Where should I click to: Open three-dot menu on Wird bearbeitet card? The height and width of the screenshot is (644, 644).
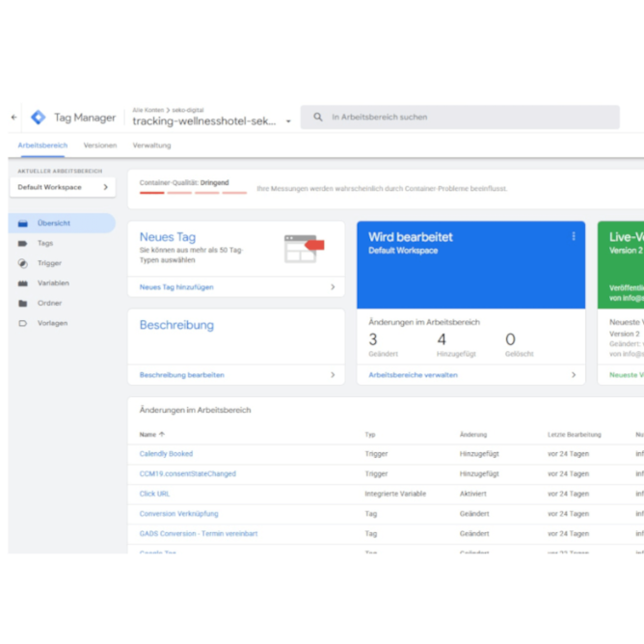point(573,236)
